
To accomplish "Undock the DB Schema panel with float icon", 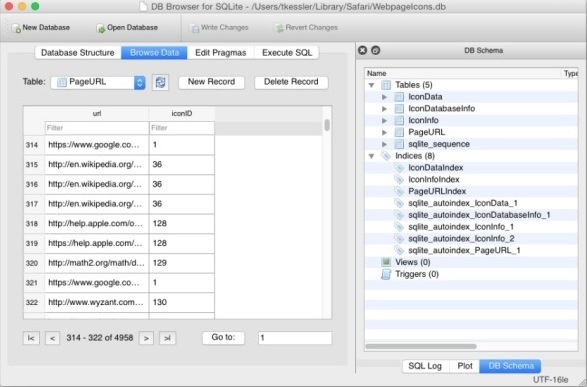I will coord(375,50).
